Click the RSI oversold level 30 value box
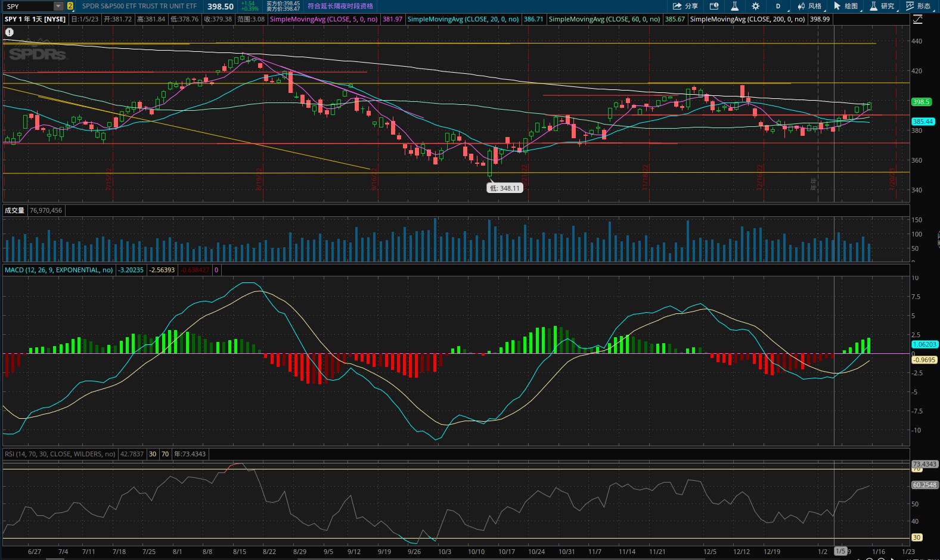Screen dimensions: 940x560 (x=153, y=454)
